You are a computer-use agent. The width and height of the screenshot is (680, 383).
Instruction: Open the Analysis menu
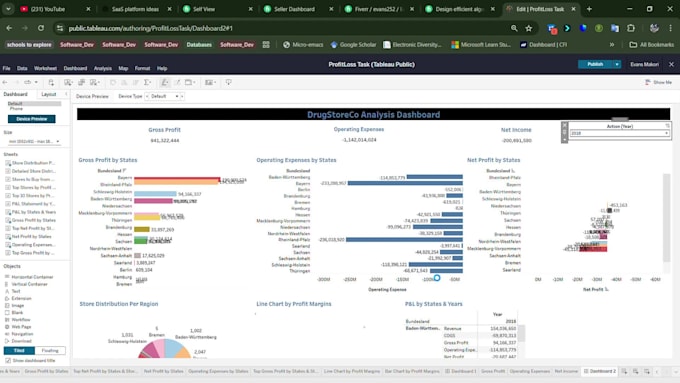[x=103, y=69]
